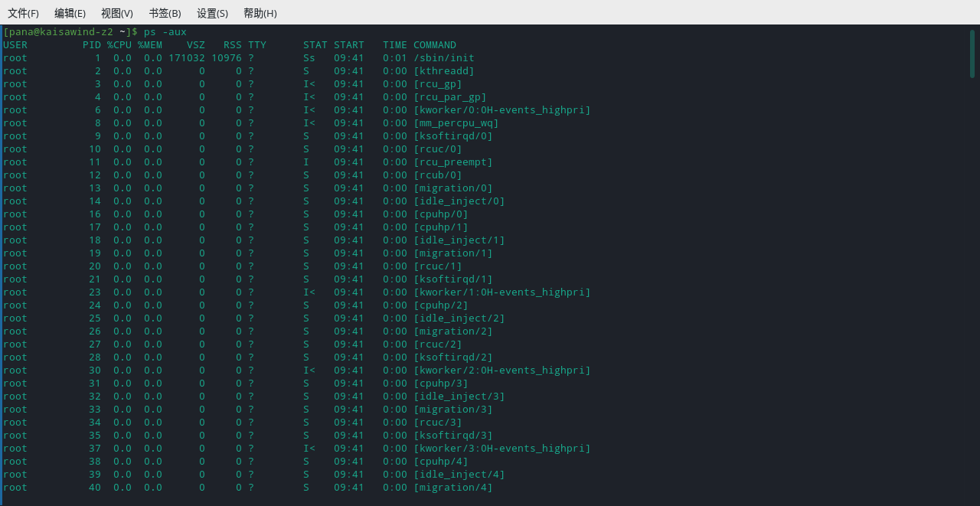Click the TIME column header
This screenshot has width=980, height=506.
point(395,44)
